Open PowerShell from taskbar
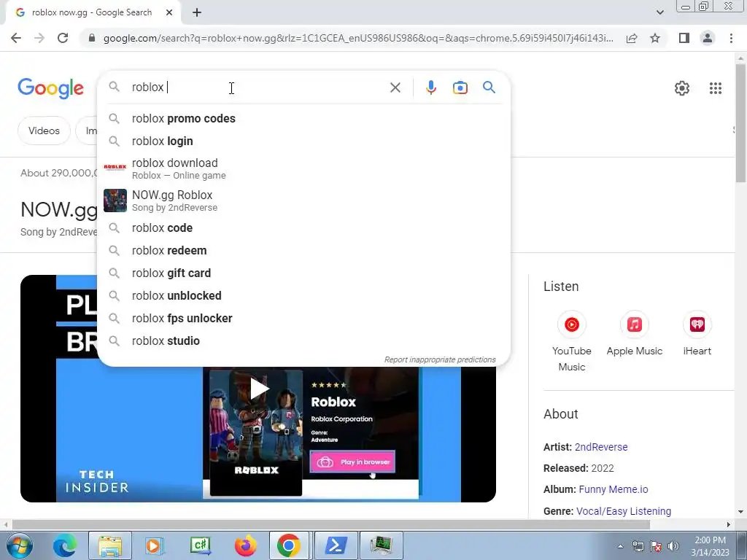 pos(336,545)
